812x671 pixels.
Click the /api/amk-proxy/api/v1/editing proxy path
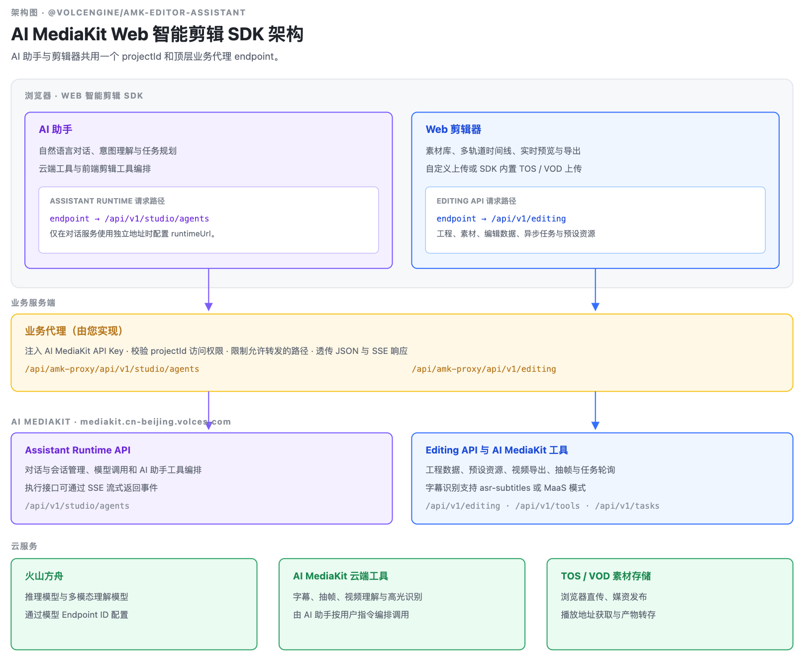[484, 369]
